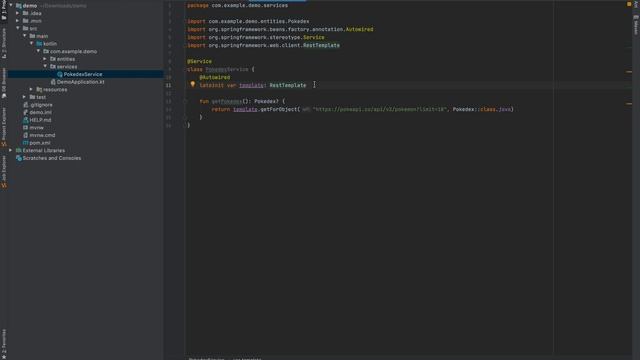Collapse the src folder arrow

click(18, 28)
